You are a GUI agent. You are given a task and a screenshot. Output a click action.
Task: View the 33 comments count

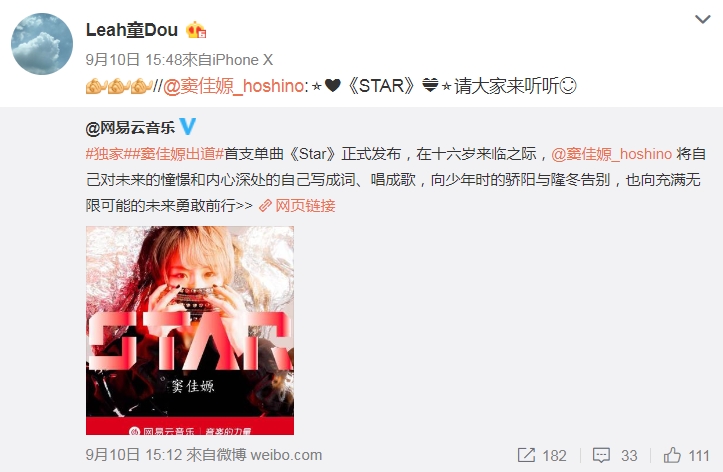pyautogui.click(x=629, y=456)
